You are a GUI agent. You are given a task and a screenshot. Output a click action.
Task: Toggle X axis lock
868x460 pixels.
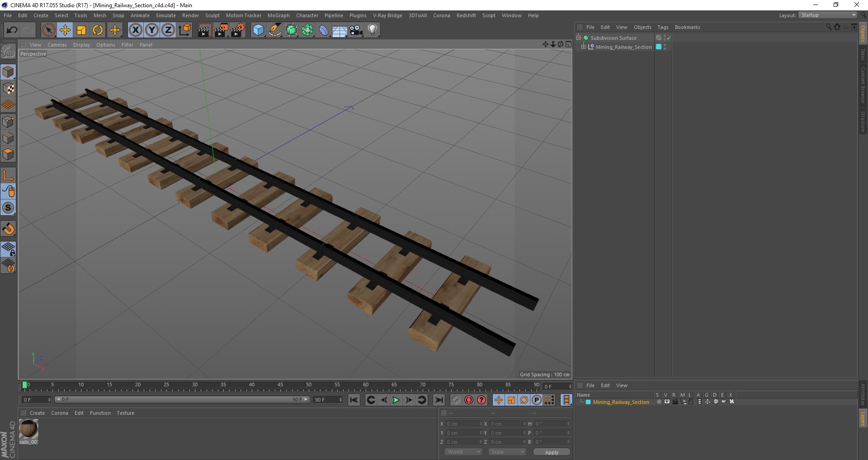pyautogui.click(x=135, y=30)
